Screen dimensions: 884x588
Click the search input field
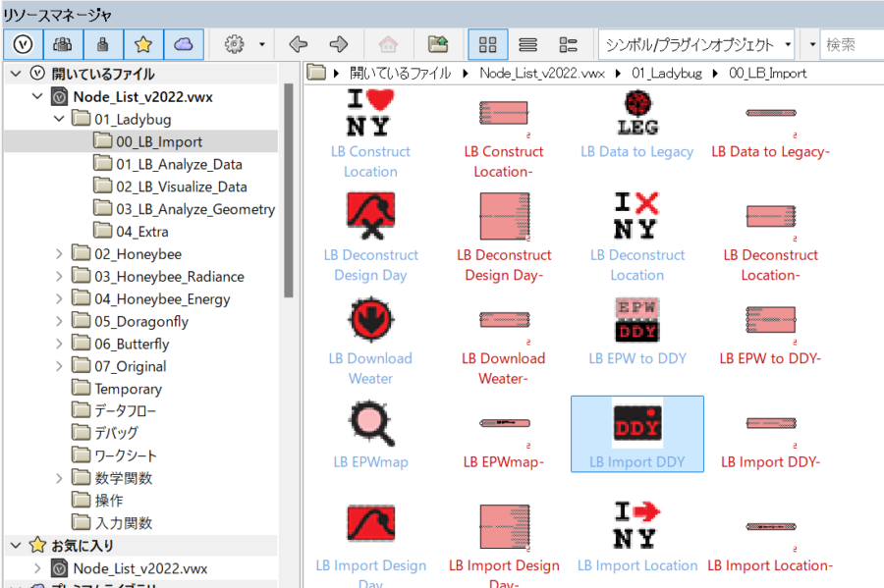coord(851,44)
